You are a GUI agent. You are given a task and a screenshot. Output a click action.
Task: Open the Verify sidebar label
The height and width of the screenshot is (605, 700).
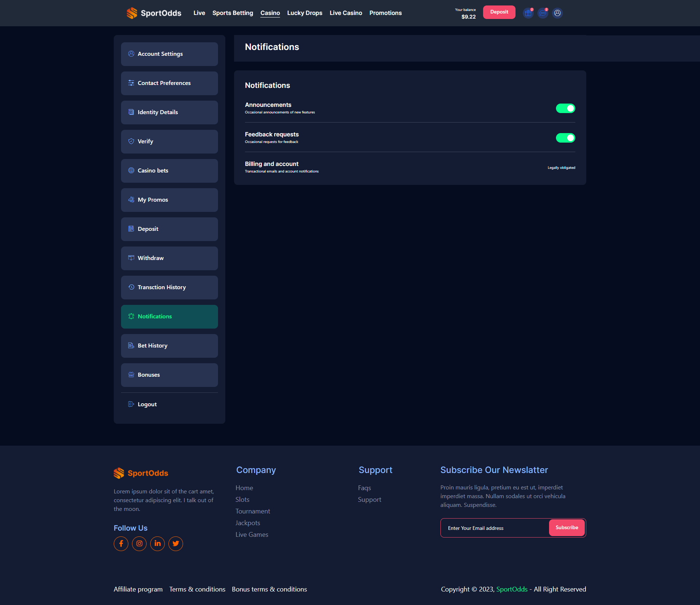click(145, 141)
